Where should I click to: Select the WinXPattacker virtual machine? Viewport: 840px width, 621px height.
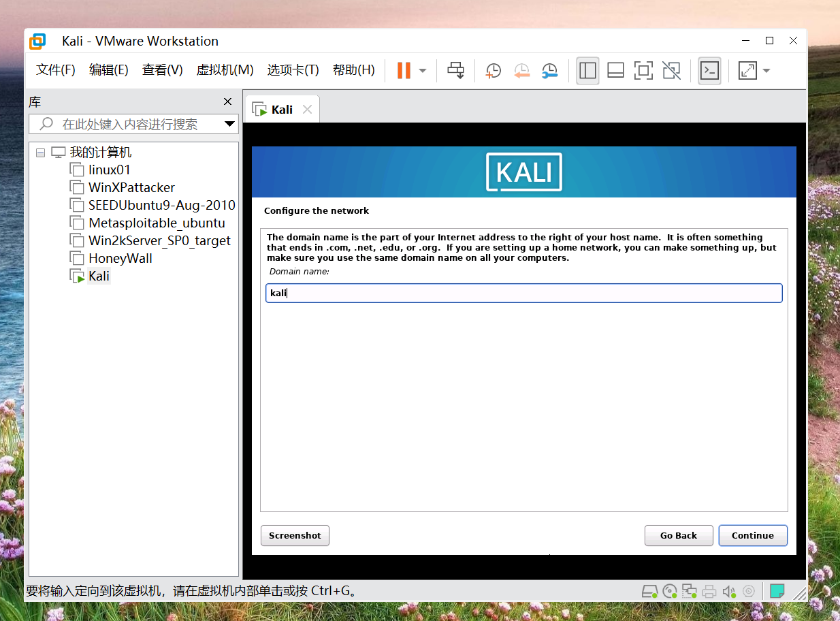131,187
